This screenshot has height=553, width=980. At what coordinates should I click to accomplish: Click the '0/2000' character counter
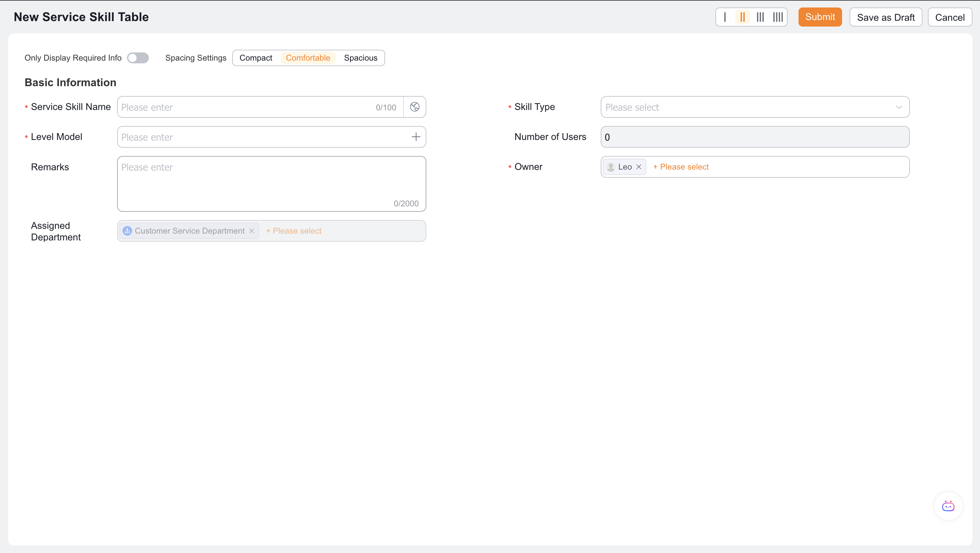(406, 204)
